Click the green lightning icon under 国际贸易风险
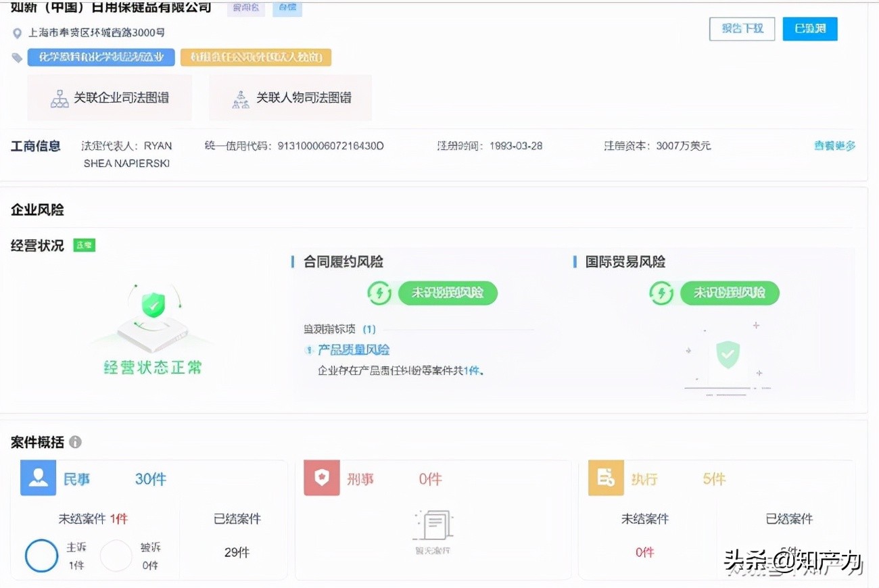Image resolution: width=879 pixels, height=588 pixels. (x=661, y=293)
